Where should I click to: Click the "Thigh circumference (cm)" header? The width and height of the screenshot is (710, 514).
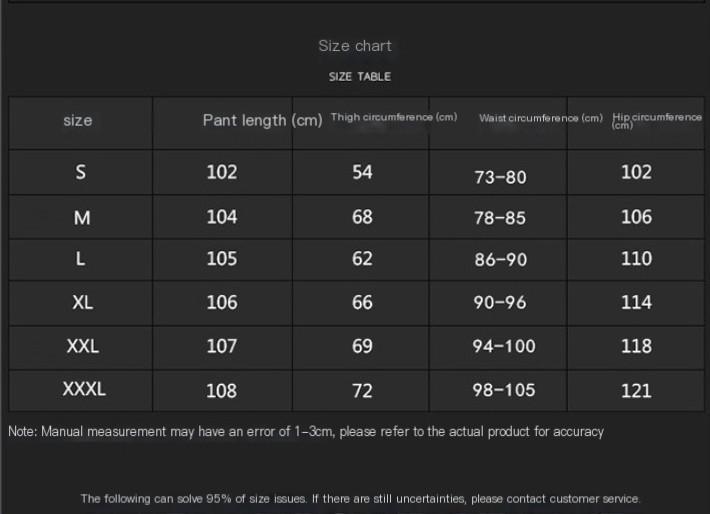[x=394, y=117]
